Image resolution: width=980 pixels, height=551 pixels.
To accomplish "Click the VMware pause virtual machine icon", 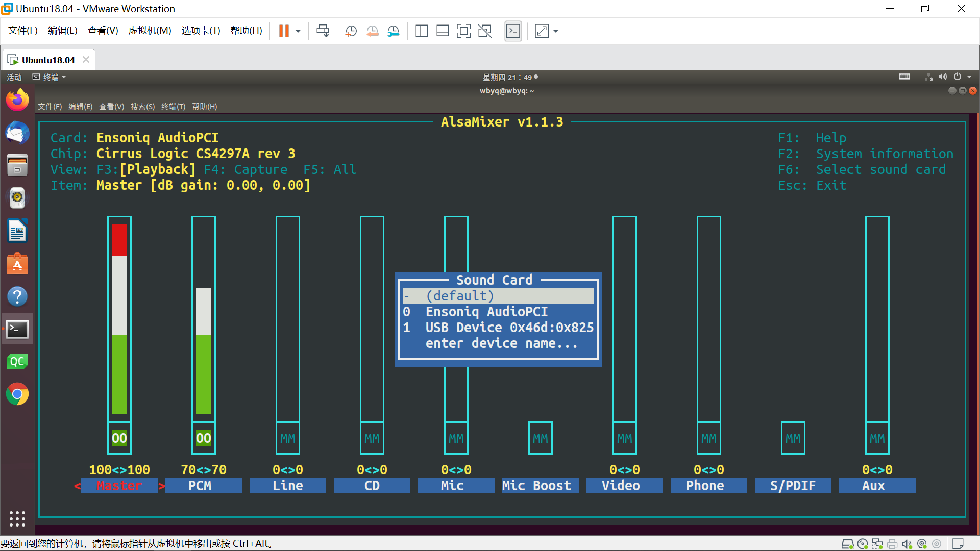I will point(284,31).
